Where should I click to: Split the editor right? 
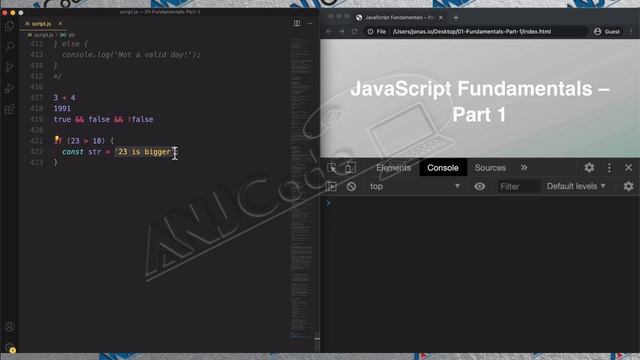[x=297, y=23]
